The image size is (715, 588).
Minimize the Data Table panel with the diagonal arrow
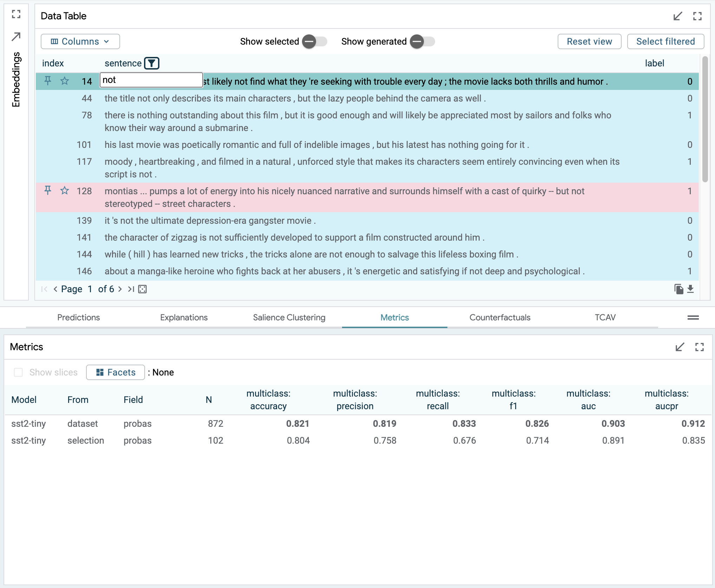(x=678, y=16)
